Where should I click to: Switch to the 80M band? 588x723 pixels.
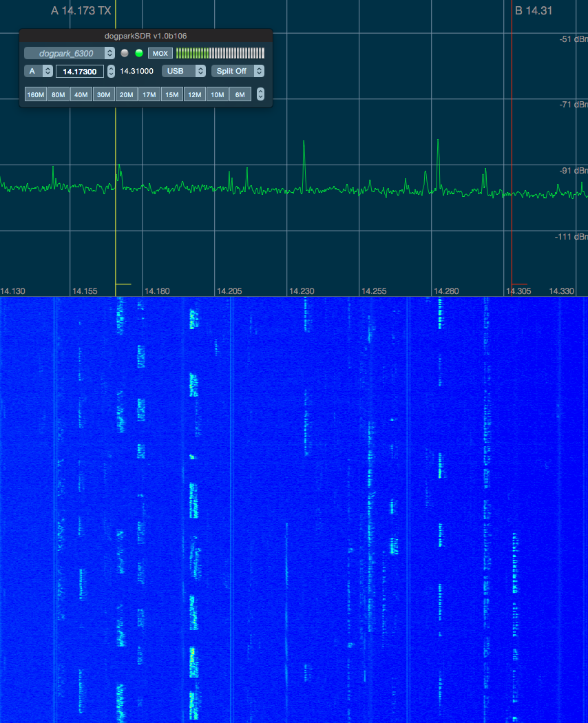tap(58, 94)
